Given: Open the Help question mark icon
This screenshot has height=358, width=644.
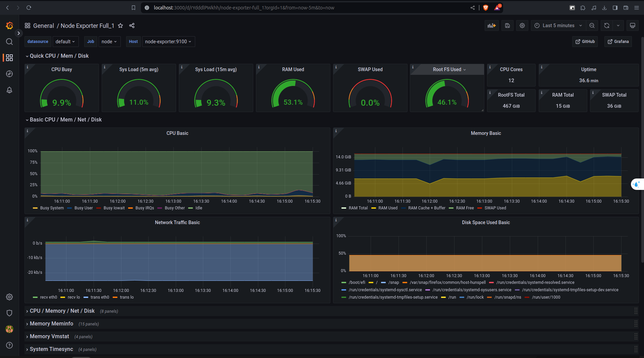Looking at the screenshot, I should [x=9, y=345].
